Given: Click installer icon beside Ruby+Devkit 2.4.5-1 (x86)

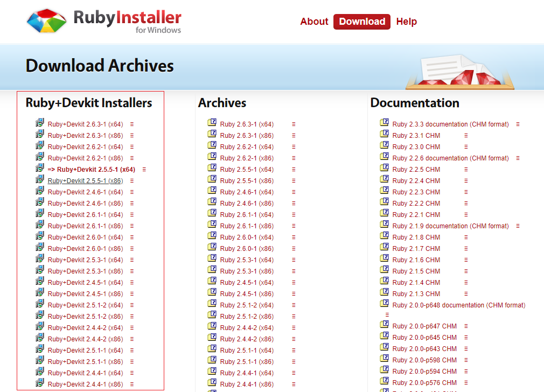Looking at the screenshot, I should pos(39,292).
